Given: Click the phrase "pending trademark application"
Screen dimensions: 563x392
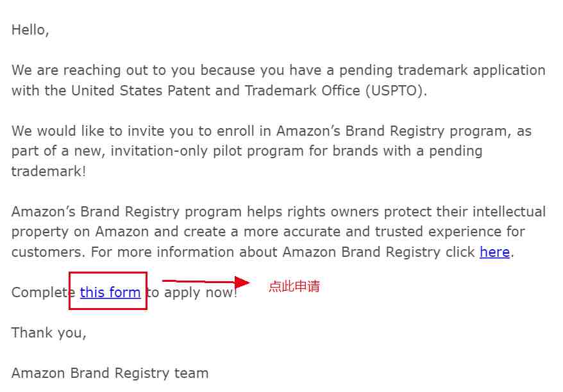Looking at the screenshot, I should click(x=442, y=70).
